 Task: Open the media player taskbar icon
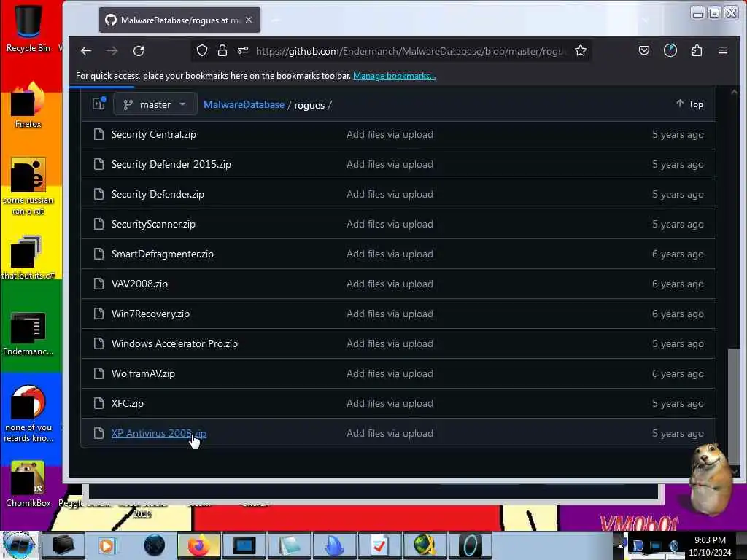coord(107,545)
